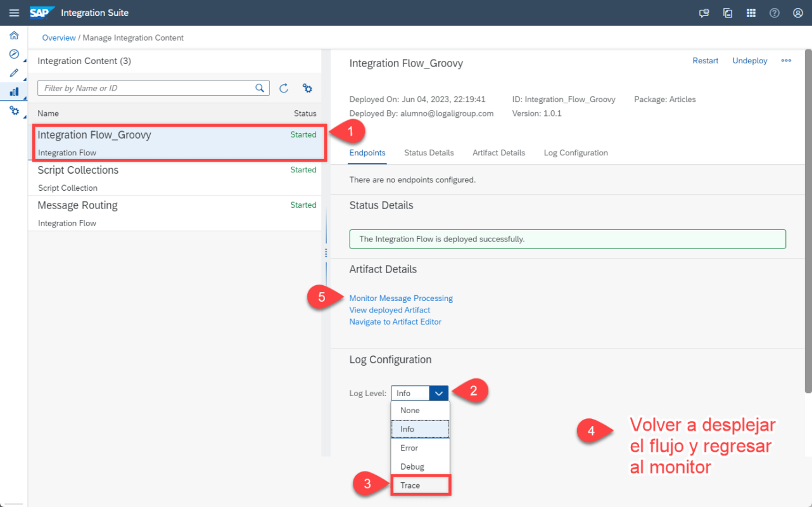Select None log level option
The width and height of the screenshot is (812, 507).
pyautogui.click(x=421, y=411)
